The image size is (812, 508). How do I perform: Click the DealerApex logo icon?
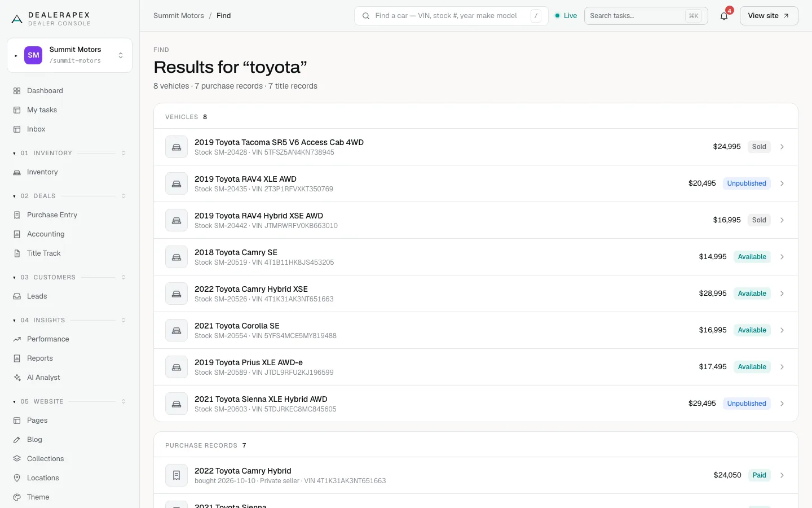[x=17, y=19]
